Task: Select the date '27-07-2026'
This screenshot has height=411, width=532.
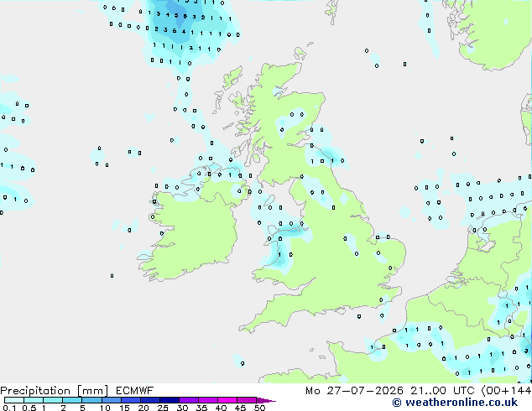Action: click(x=365, y=391)
